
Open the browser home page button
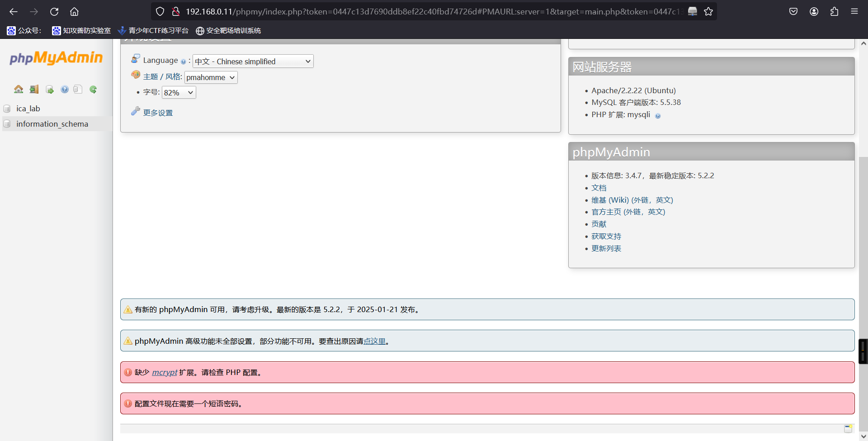[74, 12]
